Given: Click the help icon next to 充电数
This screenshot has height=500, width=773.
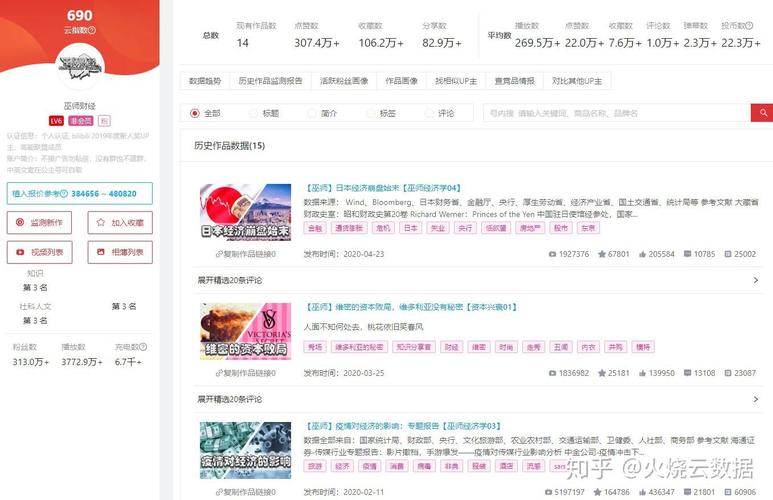Looking at the screenshot, I should pyautogui.click(x=143, y=347).
